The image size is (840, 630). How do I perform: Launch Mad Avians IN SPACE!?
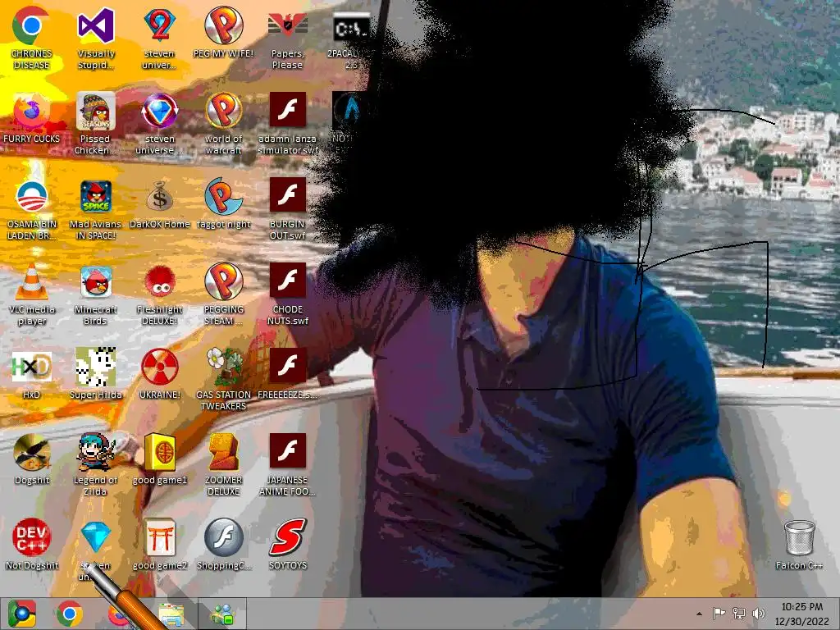[x=95, y=197]
